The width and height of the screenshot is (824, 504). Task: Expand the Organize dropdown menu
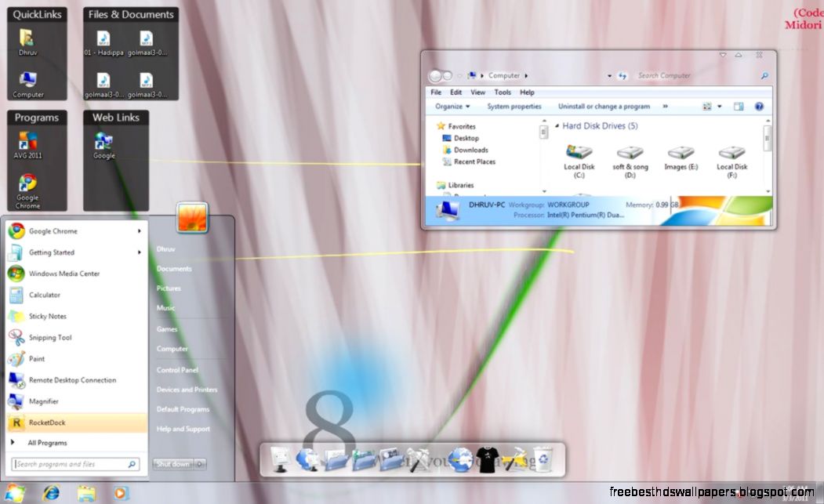pyautogui.click(x=451, y=105)
